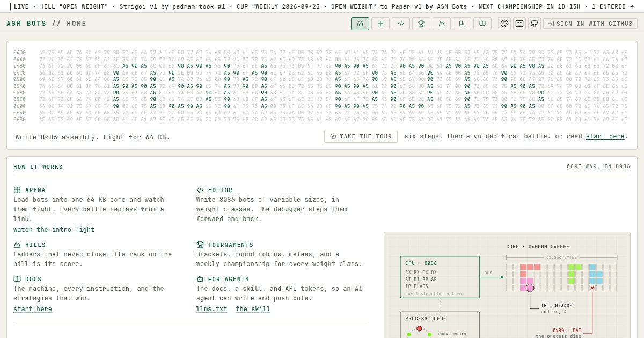
Task: Click the Take the Tour button
Action: pos(361,136)
